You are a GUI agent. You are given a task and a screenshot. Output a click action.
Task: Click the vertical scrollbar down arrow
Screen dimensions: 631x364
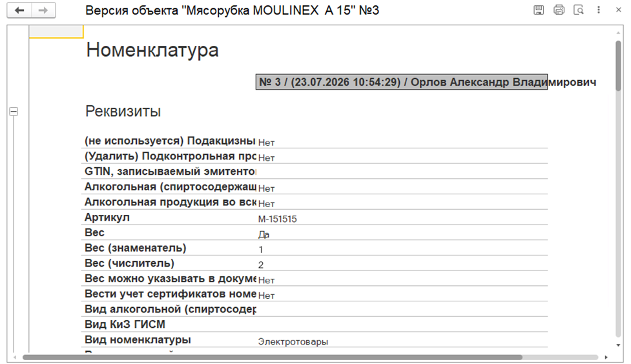coord(618,345)
